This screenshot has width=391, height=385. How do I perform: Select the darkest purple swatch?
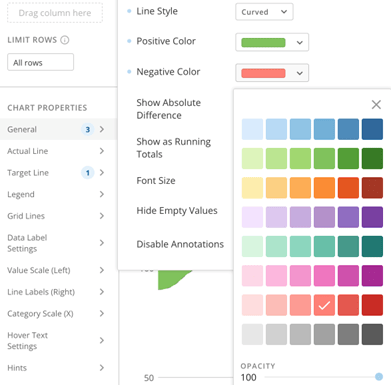372,217
